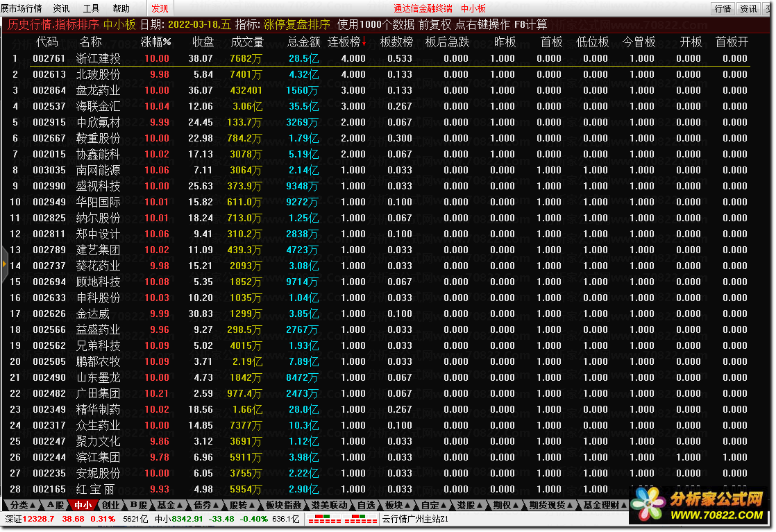Image resolution: width=776 pixels, height=532 pixels.
Task: Click the 总金额 column header
Action: tap(304, 42)
